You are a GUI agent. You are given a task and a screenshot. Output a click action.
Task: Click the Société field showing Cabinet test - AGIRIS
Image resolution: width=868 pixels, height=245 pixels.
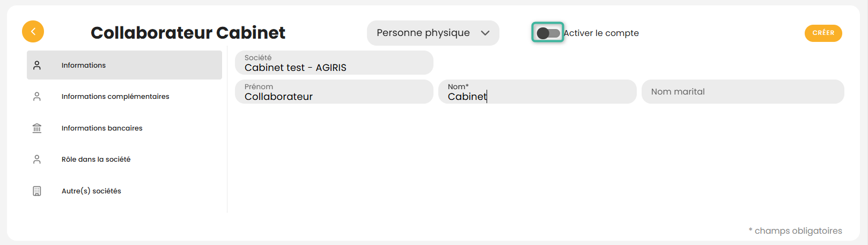point(334,63)
